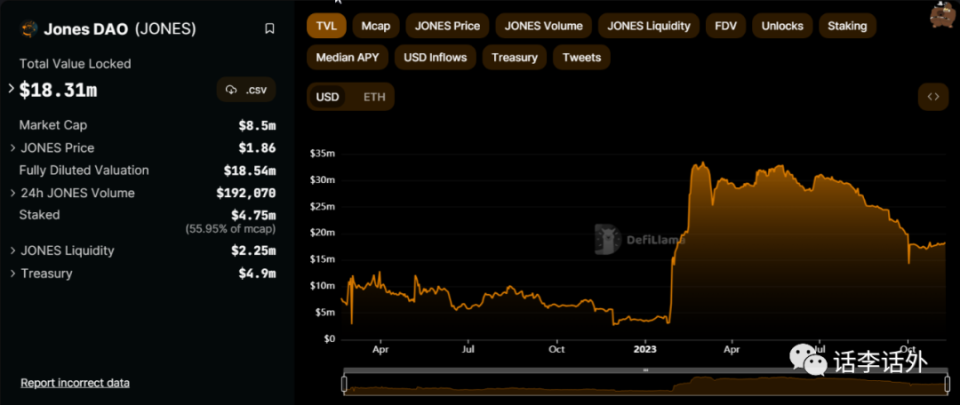960x405 pixels.
Task: Click the chart line near 2023 peak
Action: tap(703, 163)
